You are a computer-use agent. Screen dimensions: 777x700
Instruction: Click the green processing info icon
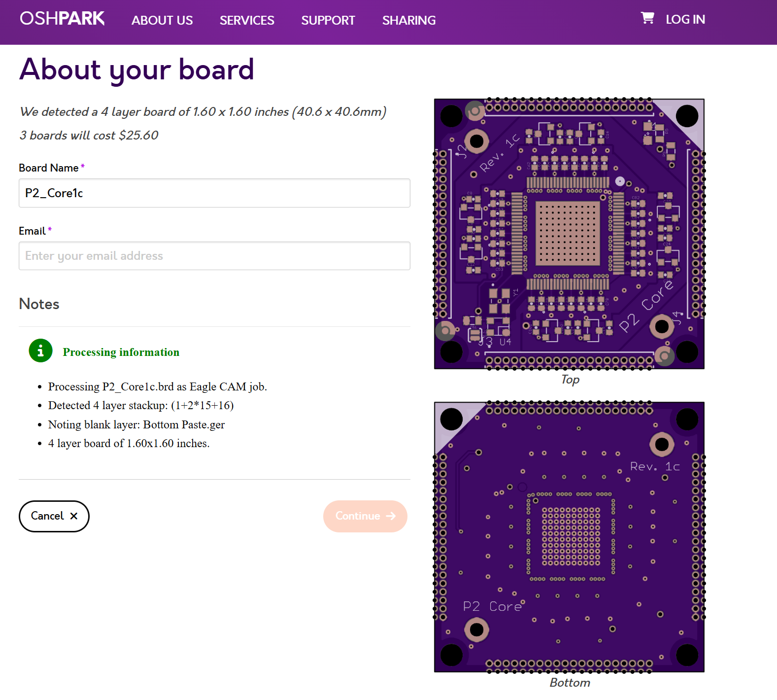[x=40, y=351]
